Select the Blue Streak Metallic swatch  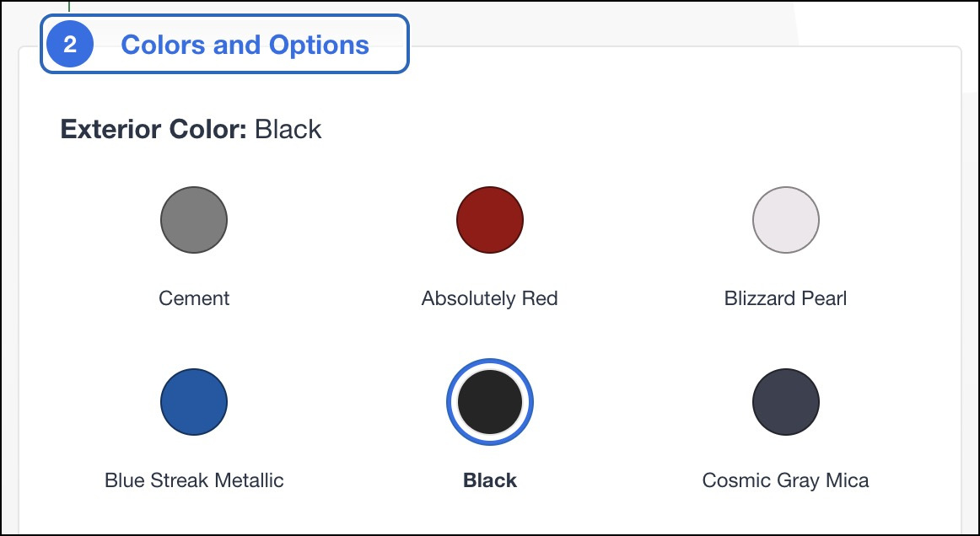tap(194, 402)
